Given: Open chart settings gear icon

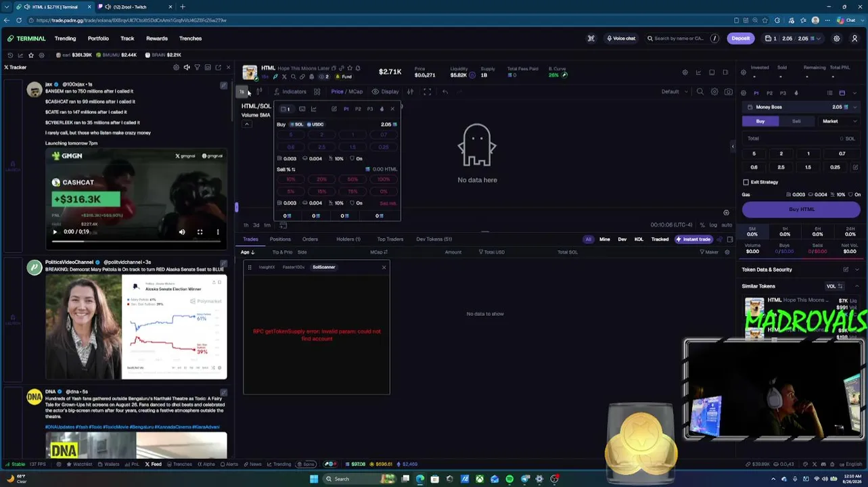Looking at the screenshot, I should pos(714,92).
